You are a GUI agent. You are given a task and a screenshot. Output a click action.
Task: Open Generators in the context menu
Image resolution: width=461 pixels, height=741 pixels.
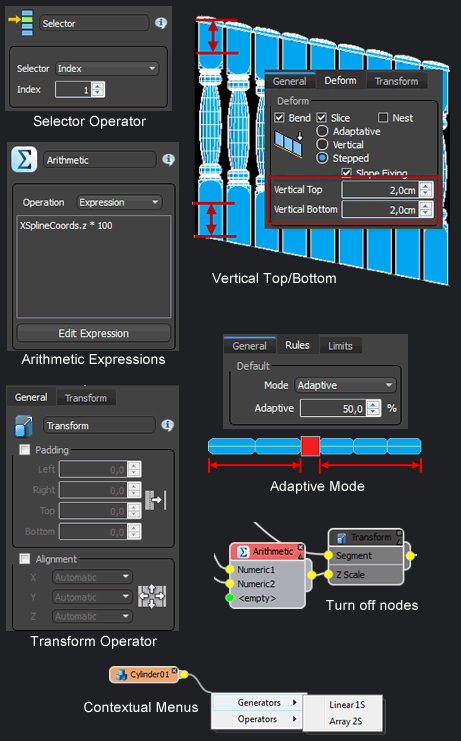(258, 703)
